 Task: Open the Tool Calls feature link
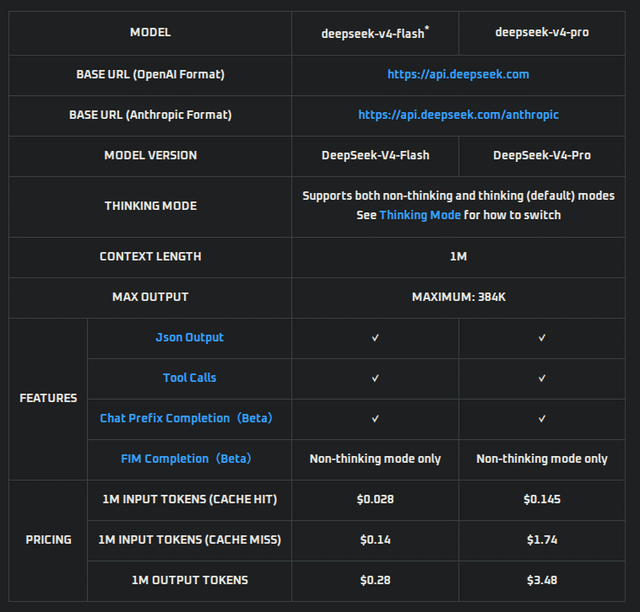click(x=189, y=378)
